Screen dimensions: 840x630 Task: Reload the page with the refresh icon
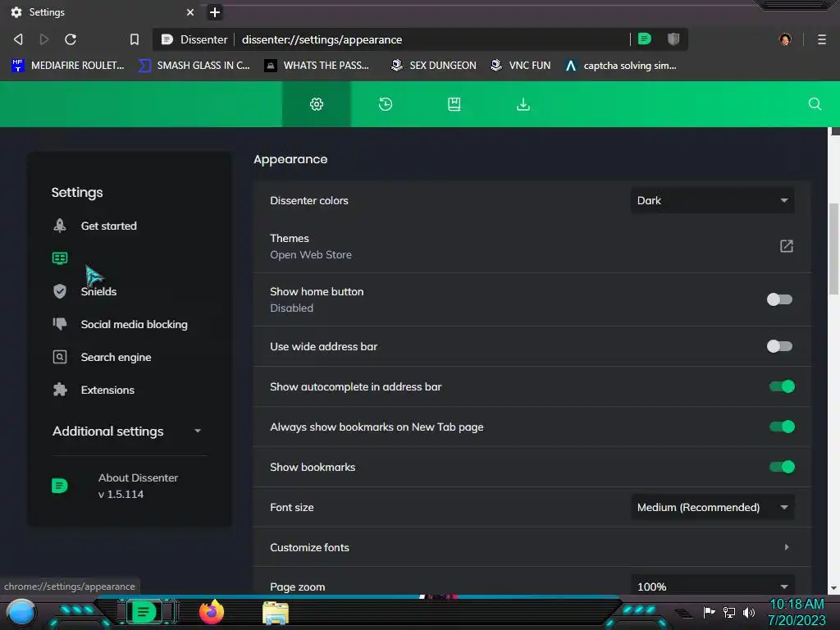click(x=71, y=39)
